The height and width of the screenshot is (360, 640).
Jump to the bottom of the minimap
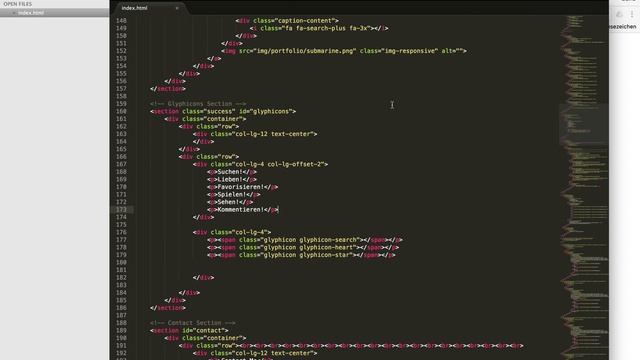(583, 355)
